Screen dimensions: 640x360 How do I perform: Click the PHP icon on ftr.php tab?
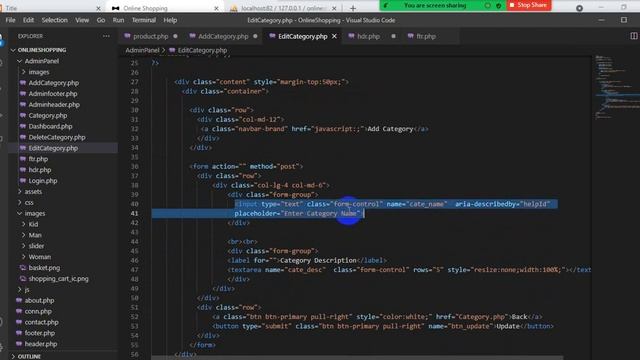(410, 36)
